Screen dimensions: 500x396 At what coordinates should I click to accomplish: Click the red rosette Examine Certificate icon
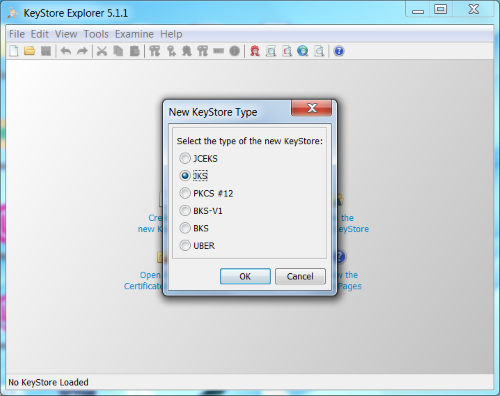point(255,51)
